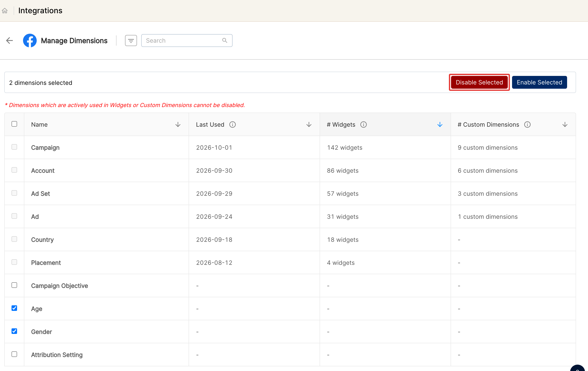Select the Account dimension name
588x371 pixels.
[43, 171]
